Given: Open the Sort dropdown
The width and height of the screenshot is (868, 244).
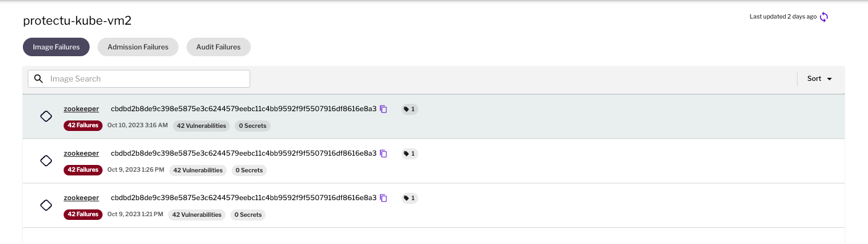Looking at the screenshot, I should [820, 78].
